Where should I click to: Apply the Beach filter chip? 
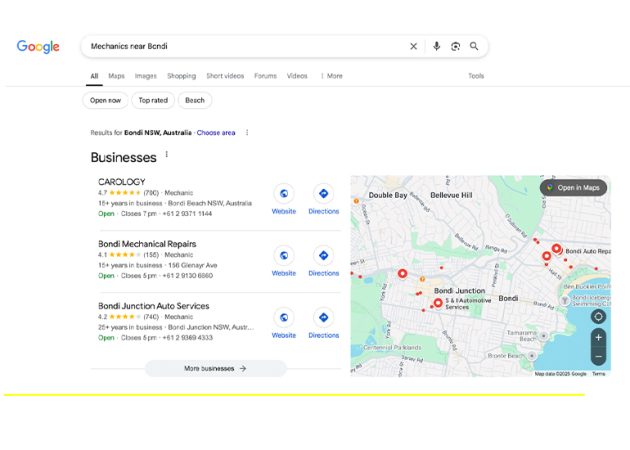(x=195, y=100)
